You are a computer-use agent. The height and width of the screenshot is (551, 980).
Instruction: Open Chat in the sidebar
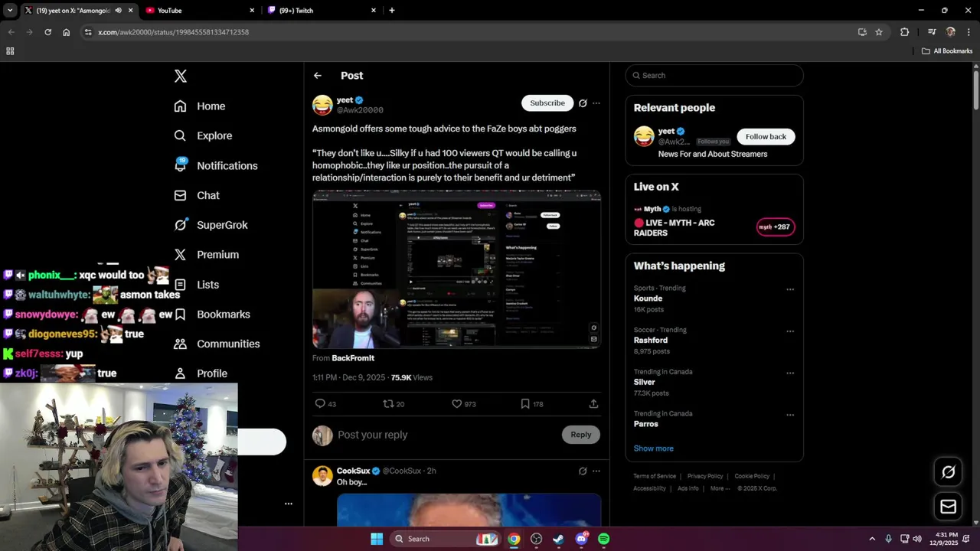tap(197, 195)
